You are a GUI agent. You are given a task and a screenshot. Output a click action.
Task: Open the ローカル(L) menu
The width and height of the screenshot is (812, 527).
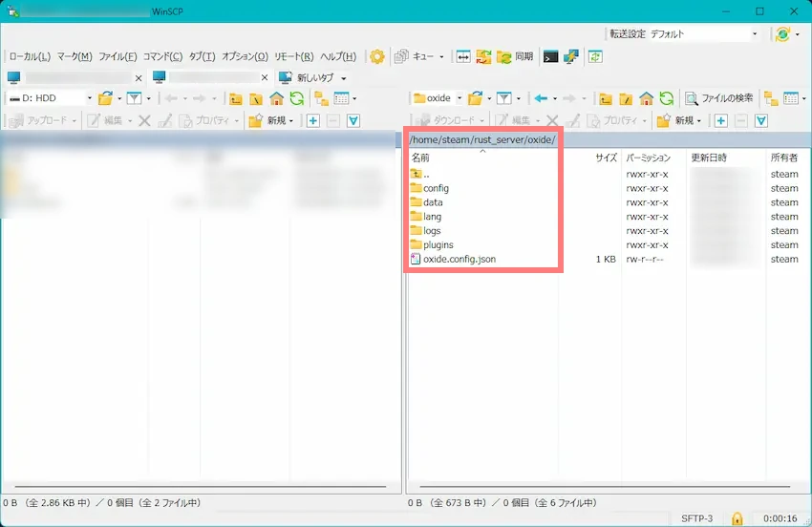coord(30,56)
